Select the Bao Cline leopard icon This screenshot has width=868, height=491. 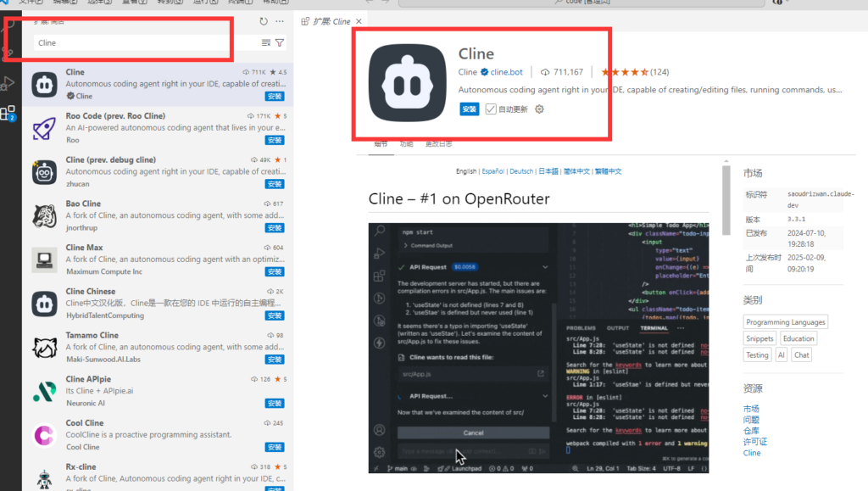tap(44, 216)
